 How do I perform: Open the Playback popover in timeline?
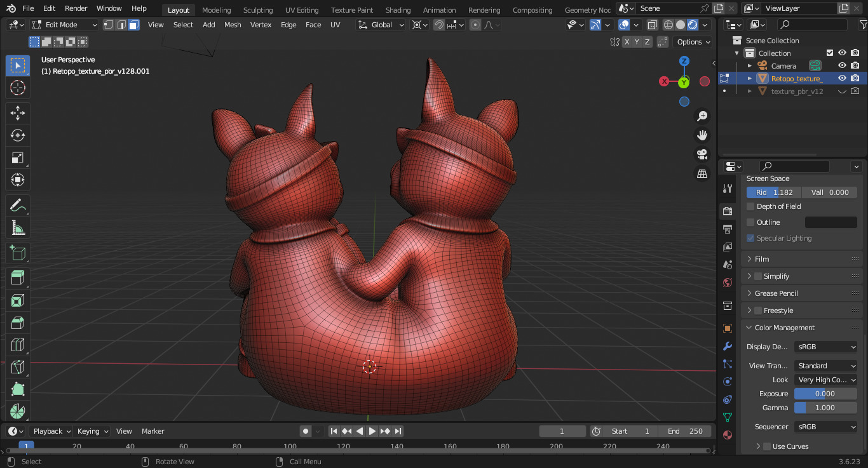click(51, 431)
